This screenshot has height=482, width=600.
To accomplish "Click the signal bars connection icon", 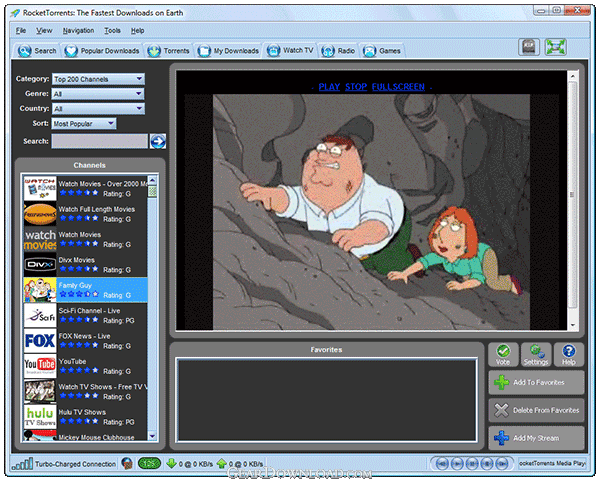I will [x=22, y=464].
